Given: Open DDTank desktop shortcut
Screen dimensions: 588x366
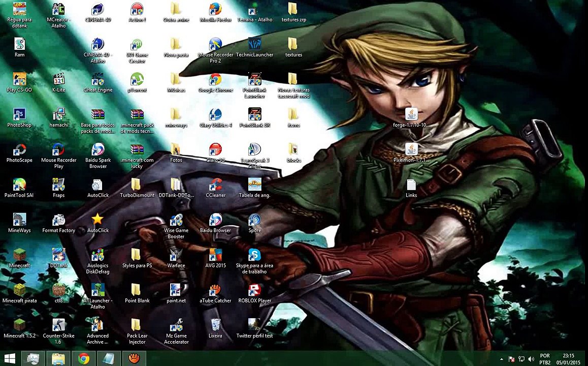Looking at the screenshot, I should click(58, 255).
